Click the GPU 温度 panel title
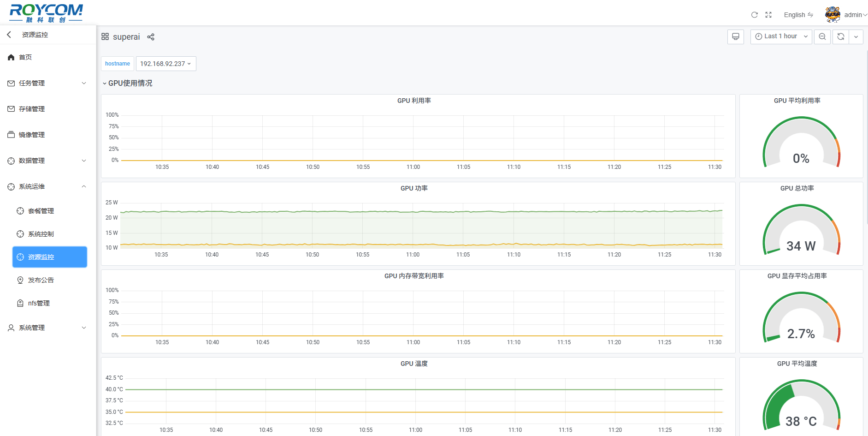Screen dimensions: 868x436 pos(414,364)
